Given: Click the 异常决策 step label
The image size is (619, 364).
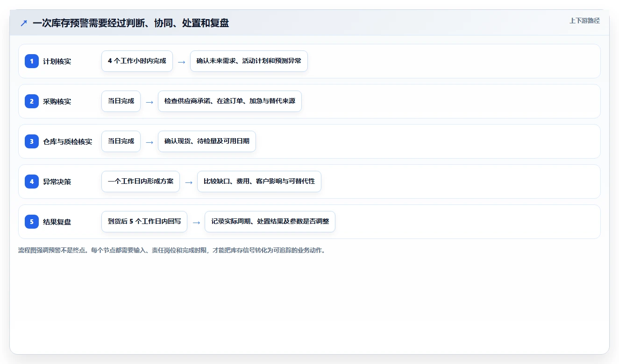Looking at the screenshot, I should tap(57, 182).
